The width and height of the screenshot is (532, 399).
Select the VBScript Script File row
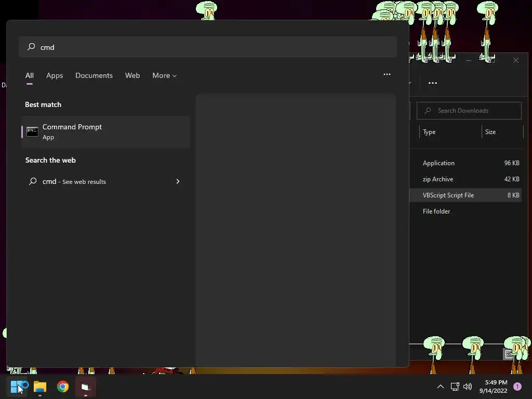pos(465,195)
